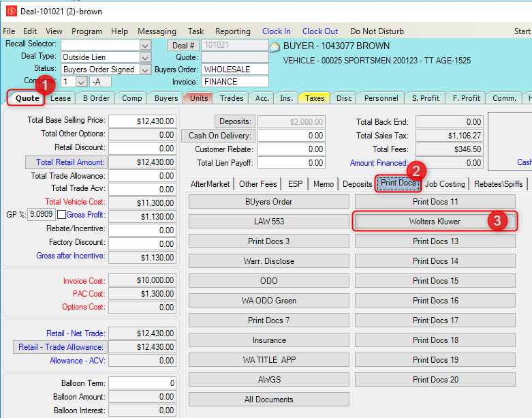This screenshot has height=418, width=532.
Task: Switch to the red Units tab
Action: [x=199, y=98]
